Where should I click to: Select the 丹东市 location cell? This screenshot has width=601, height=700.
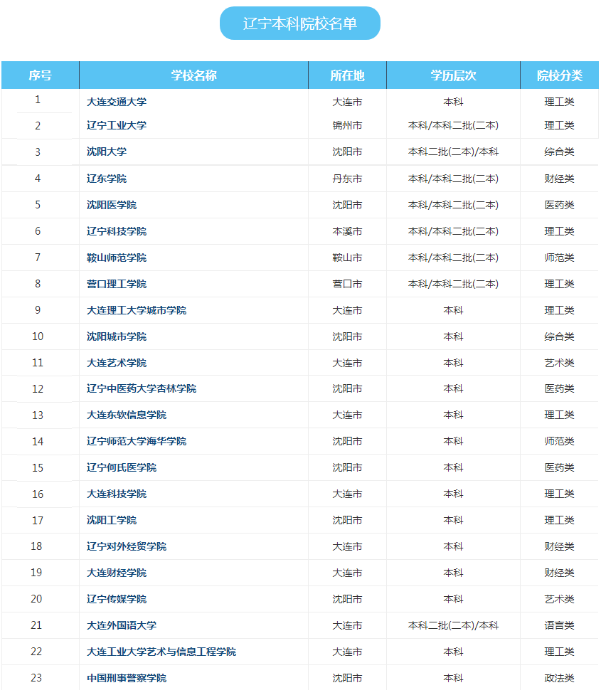347,179
